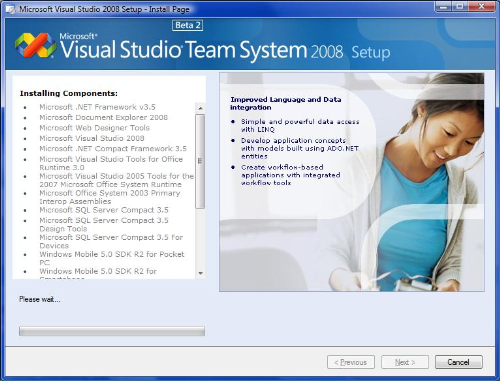Click the scroll up arrow of component list

click(200, 108)
